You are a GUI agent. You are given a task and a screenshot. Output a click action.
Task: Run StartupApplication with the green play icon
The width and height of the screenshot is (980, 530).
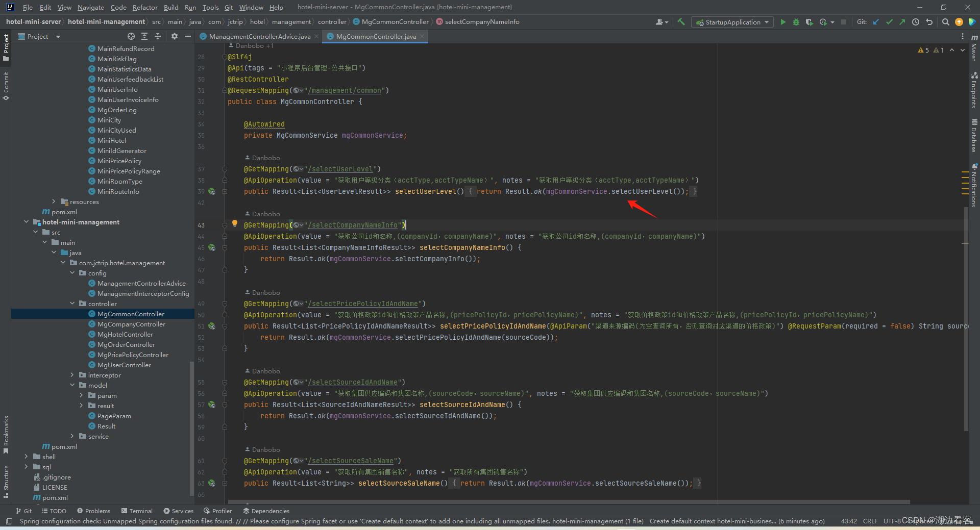783,22
